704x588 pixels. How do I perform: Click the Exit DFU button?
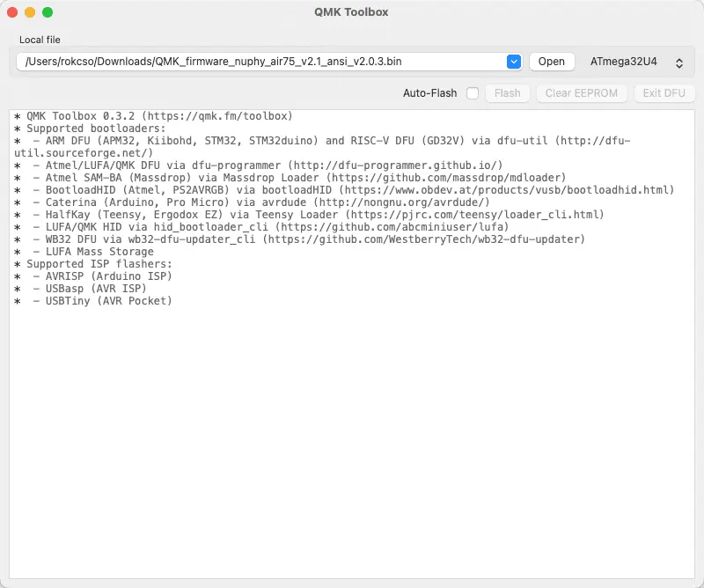tap(664, 93)
